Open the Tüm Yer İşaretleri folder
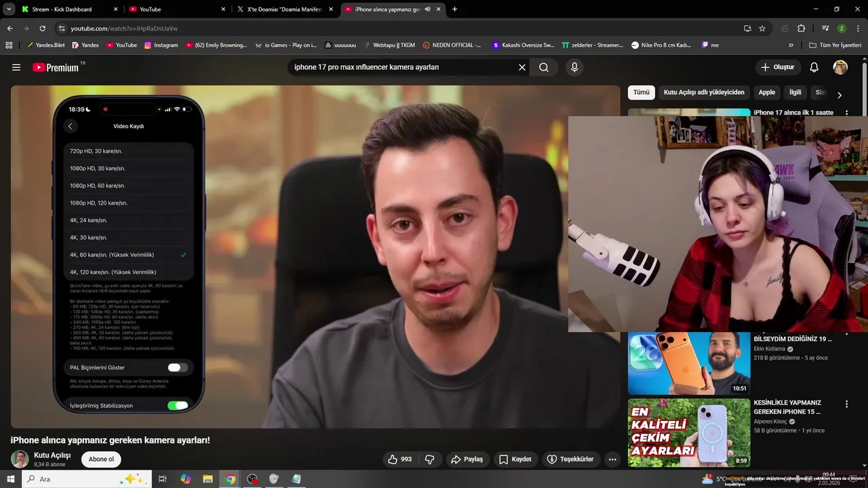The width and height of the screenshot is (868, 488). point(835,45)
